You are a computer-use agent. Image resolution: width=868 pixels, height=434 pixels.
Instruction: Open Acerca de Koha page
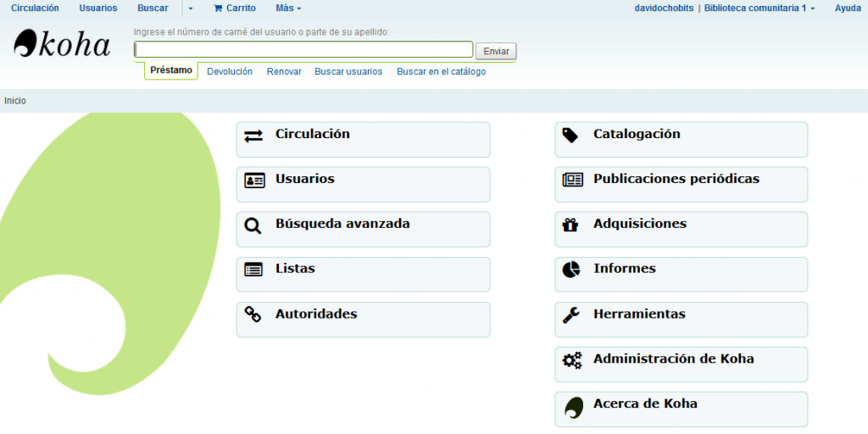682,409
